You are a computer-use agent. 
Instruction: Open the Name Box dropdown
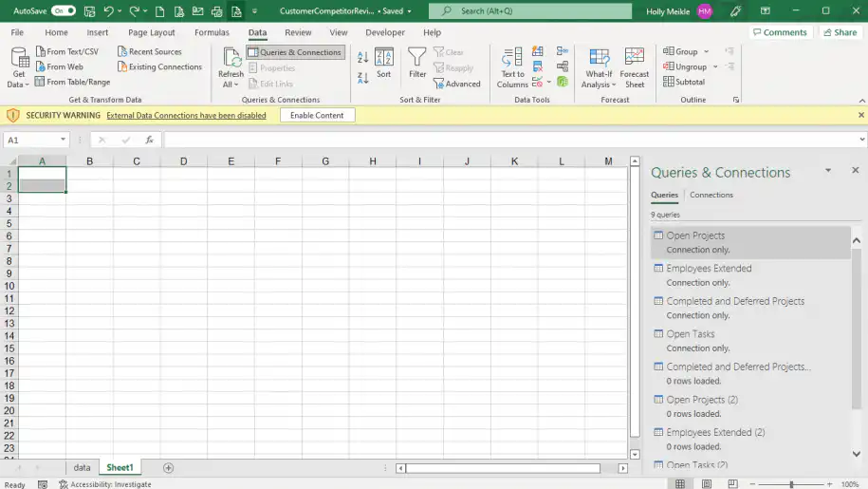pyautogui.click(x=64, y=140)
